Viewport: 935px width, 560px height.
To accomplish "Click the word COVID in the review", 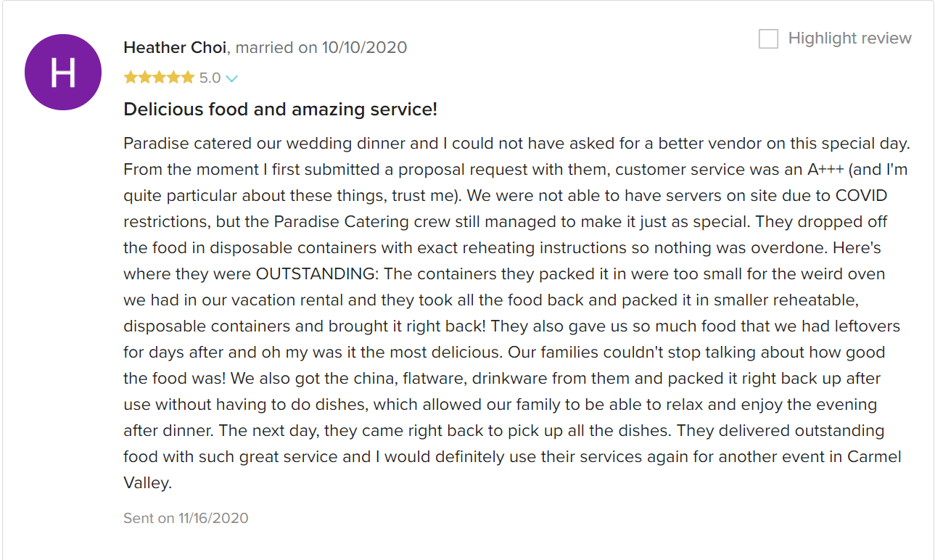I will [x=861, y=196].
